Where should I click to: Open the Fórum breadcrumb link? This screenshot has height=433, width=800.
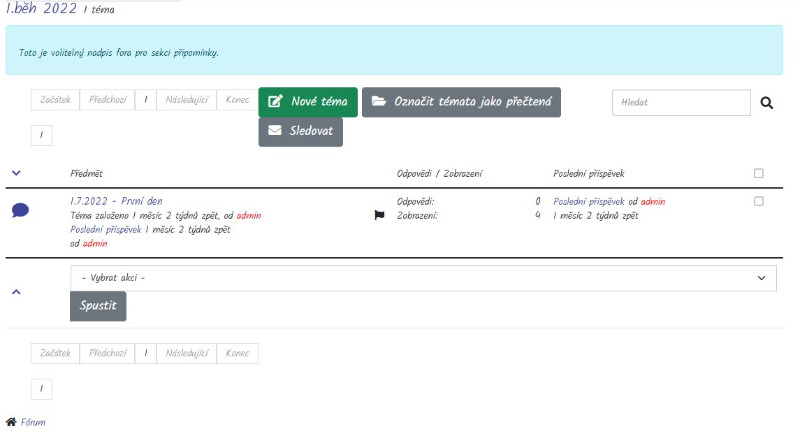coord(33,423)
